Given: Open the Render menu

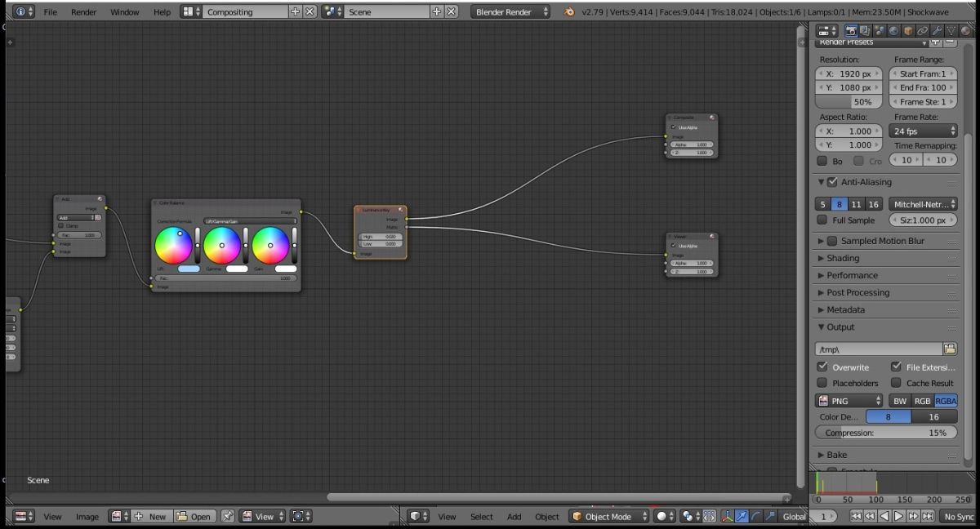Looking at the screenshot, I should (83, 12).
